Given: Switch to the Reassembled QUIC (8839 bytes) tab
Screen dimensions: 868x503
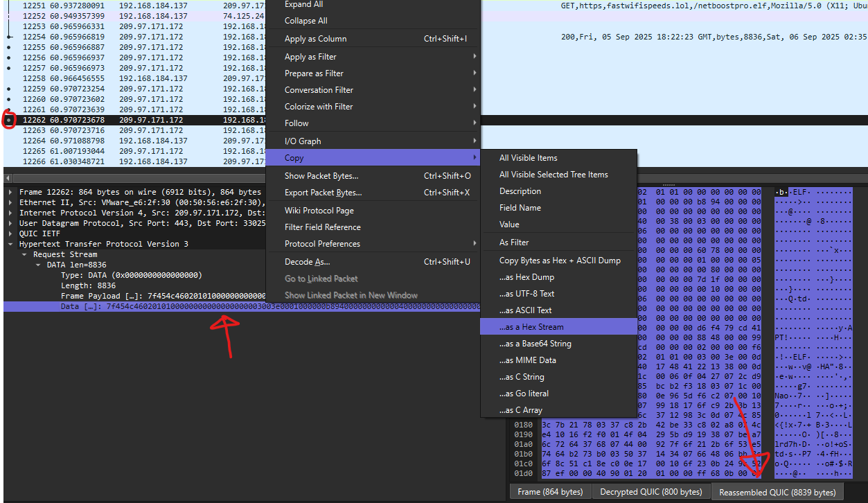Looking at the screenshot, I should pyautogui.click(x=777, y=492).
